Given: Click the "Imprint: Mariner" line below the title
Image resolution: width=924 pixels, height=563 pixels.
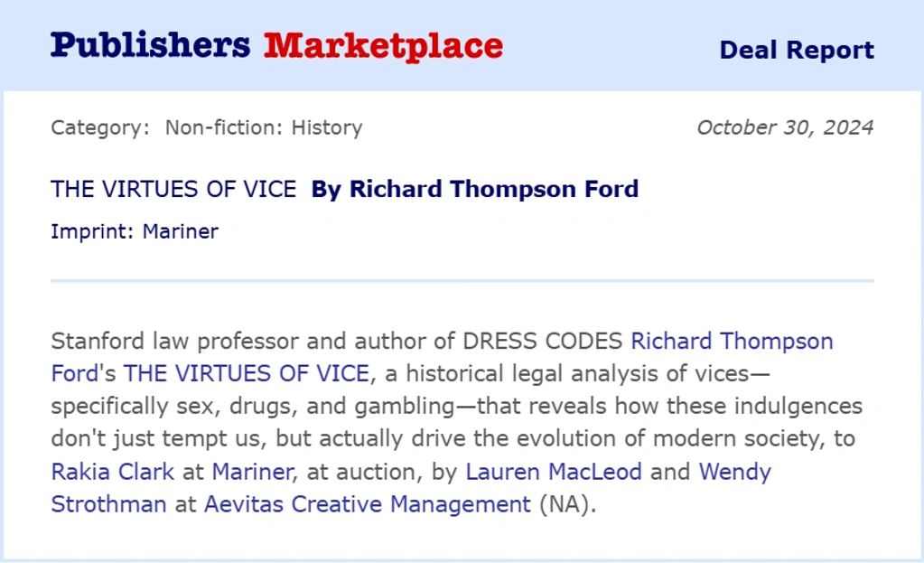Looking at the screenshot, I should point(135,231).
